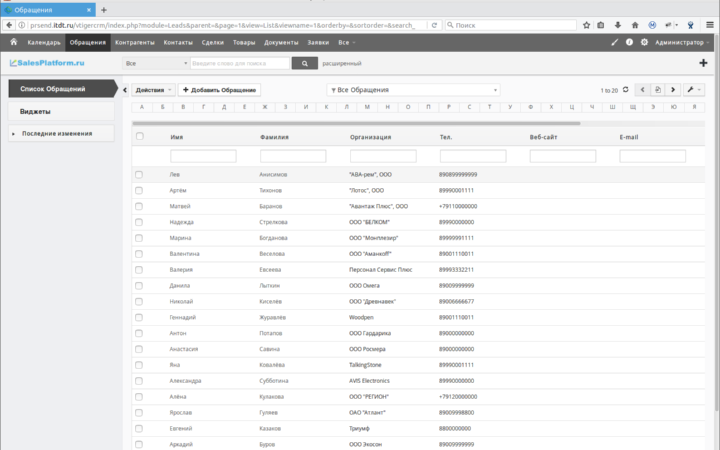The height and width of the screenshot is (450, 720).
Task: Go to next page of list
Action: [673, 90]
